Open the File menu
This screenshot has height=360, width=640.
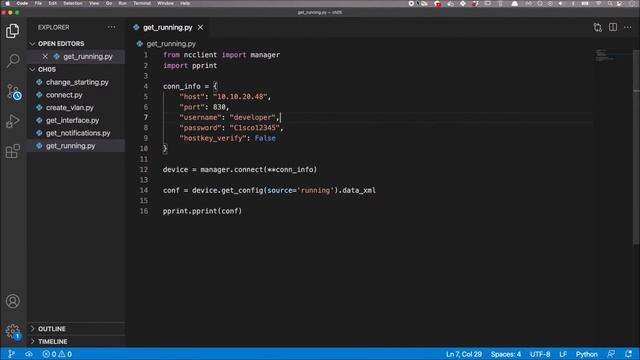[38, 3]
